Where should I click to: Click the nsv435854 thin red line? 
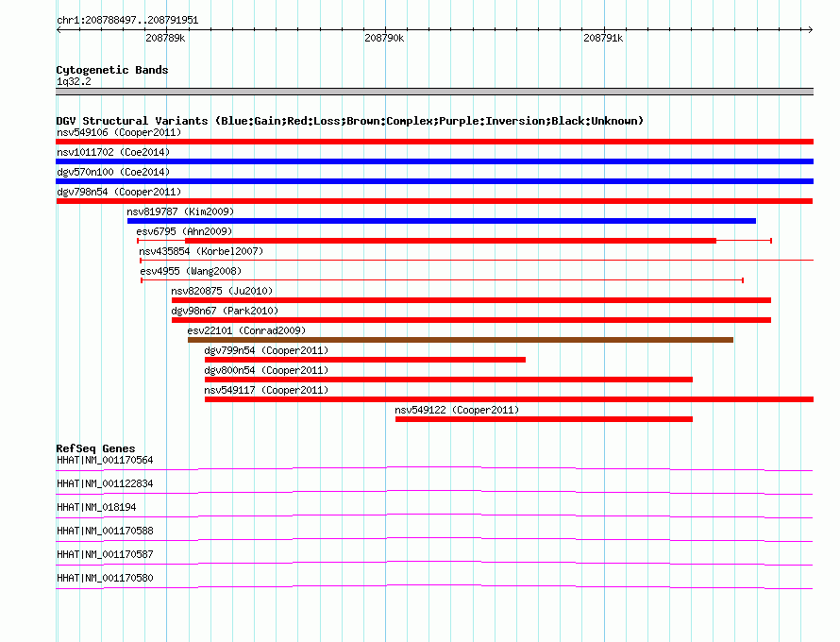(477, 261)
